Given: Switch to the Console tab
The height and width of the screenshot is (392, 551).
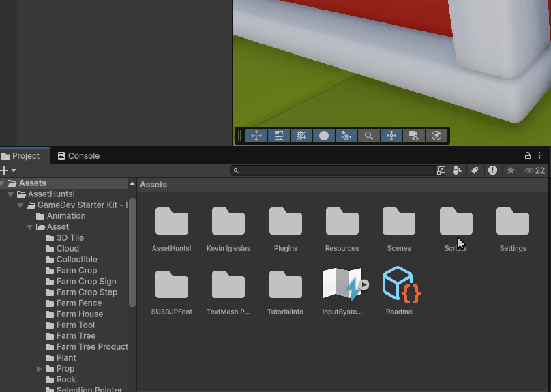Looking at the screenshot, I should tap(78, 156).
